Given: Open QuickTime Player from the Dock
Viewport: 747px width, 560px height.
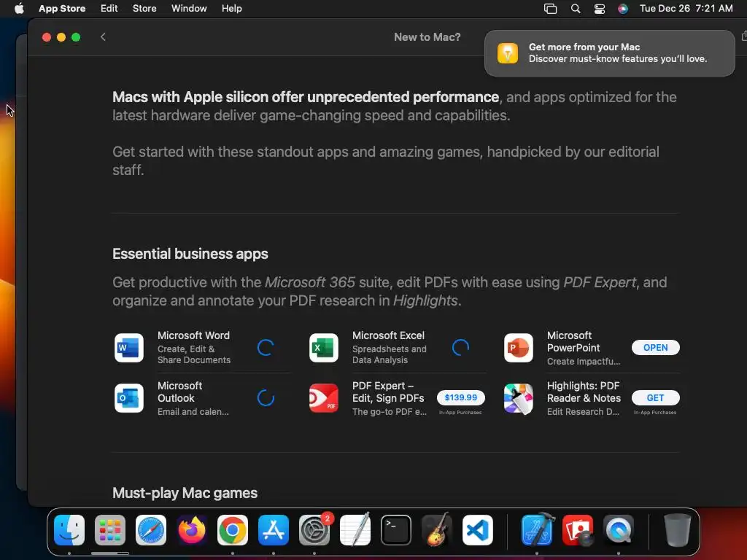Looking at the screenshot, I should (x=619, y=530).
